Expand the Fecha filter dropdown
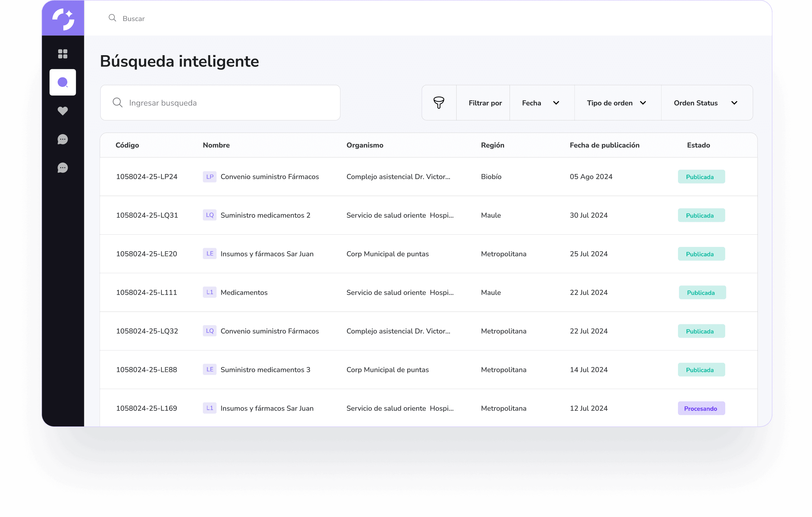This screenshot has height=517, width=812. pyautogui.click(x=542, y=103)
